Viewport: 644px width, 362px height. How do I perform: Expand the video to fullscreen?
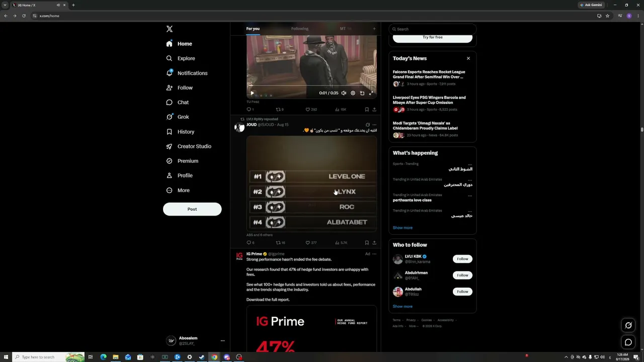[371, 93]
